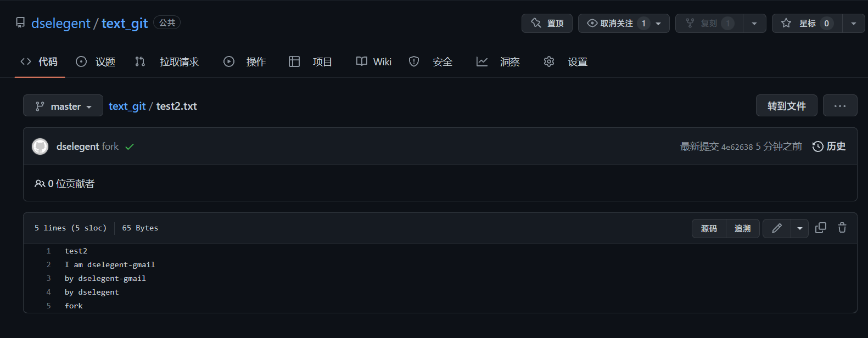Open the 项目 projects tab
The image size is (868, 338).
pyautogui.click(x=310, y=61)
